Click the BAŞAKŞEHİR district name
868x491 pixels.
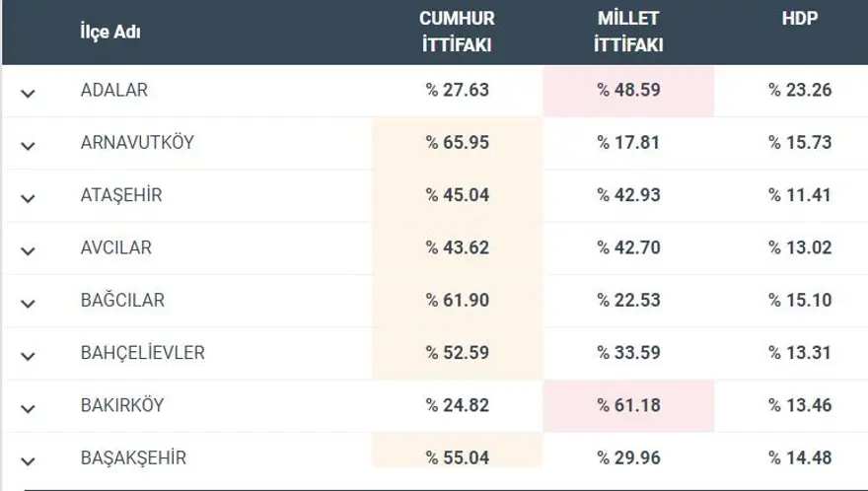[x=133, y=458]
